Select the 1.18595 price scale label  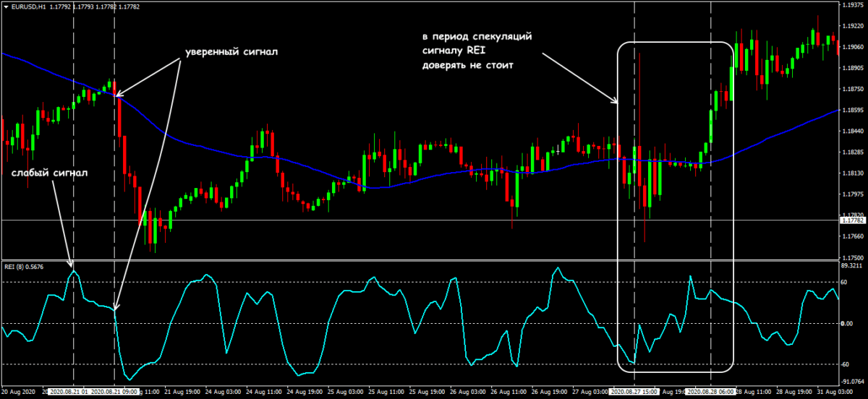click(853, 110)
